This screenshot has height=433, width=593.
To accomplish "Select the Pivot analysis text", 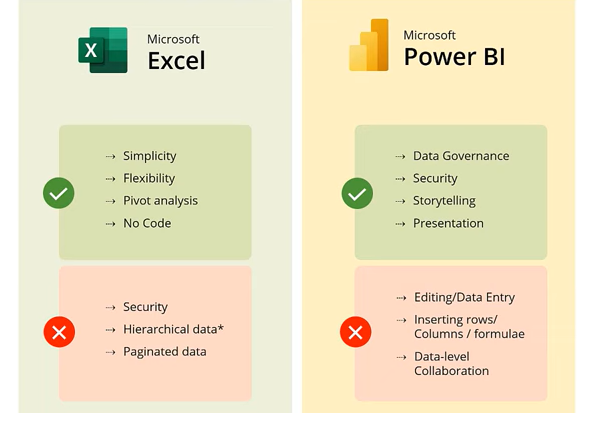I will [160, 201].
